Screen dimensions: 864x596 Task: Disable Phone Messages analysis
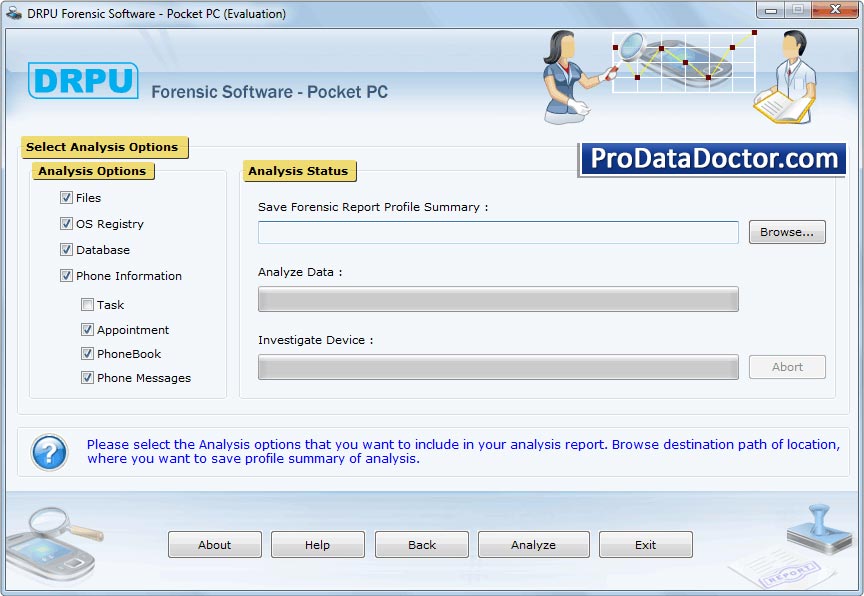(x=87, y=377)
